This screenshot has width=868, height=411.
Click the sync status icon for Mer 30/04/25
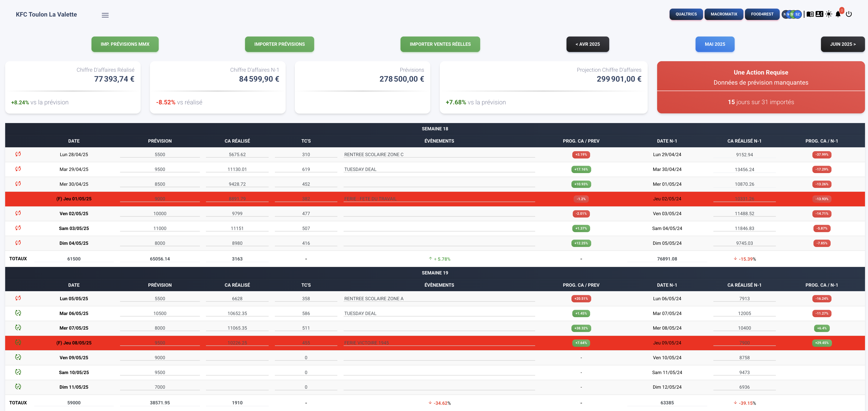18,184
